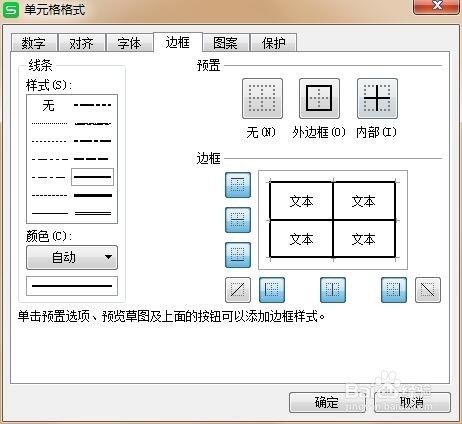Close the 单元格格式 dialog
Screen dimensions: 462x424
click(436, 6)
